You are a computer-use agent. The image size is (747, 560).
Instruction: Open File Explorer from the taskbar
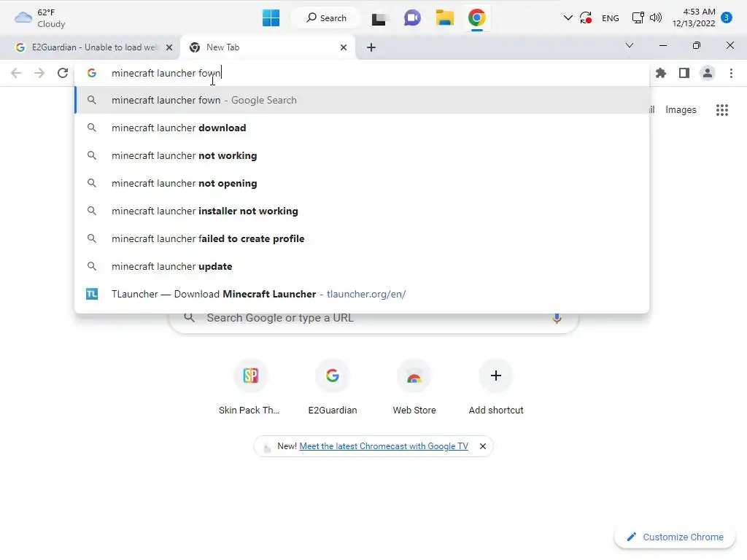[x=444, y=18]
